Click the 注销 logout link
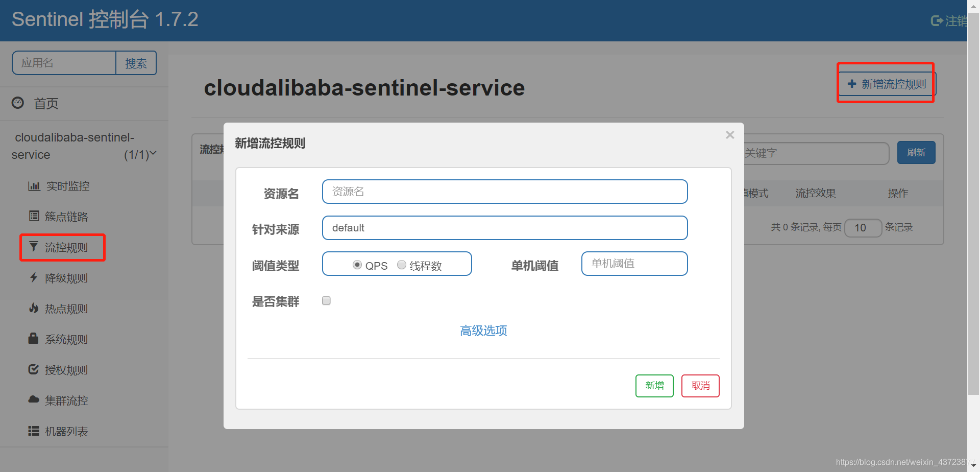Screen dimensions: 980x472 click(955, 21)
